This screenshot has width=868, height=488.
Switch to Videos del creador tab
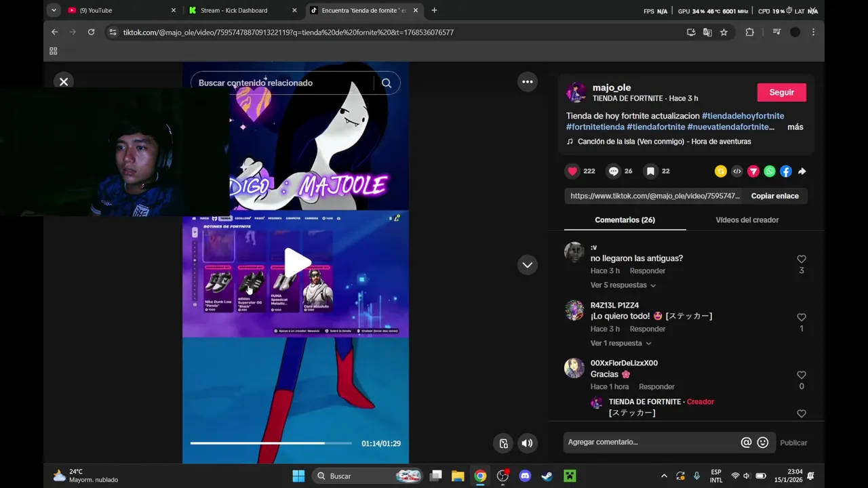click(x=747, y=220)
